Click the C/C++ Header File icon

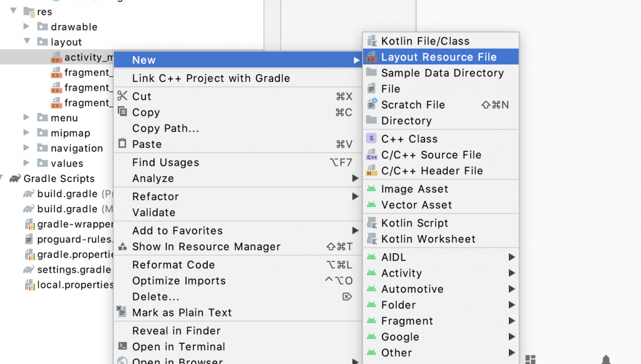[x=372, y=171]
